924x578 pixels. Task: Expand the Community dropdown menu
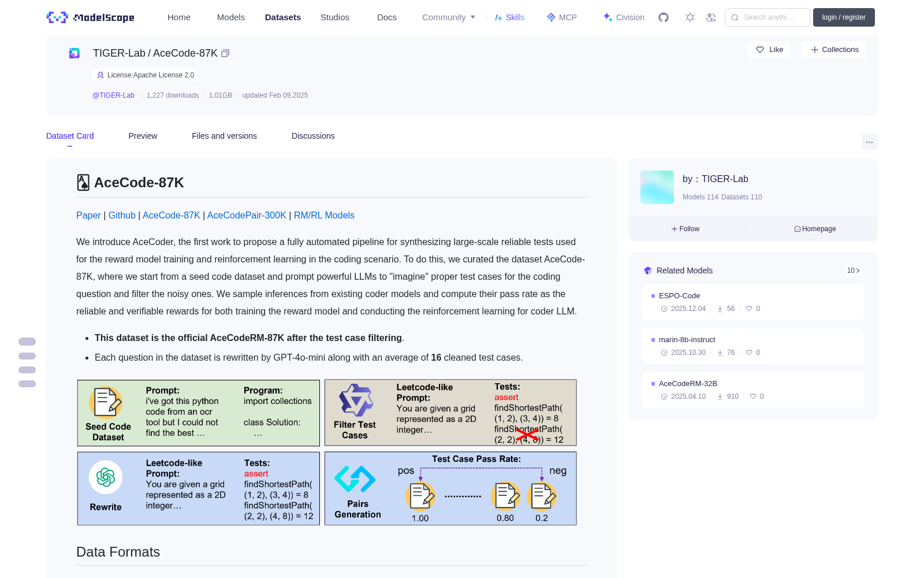[449, 17]
